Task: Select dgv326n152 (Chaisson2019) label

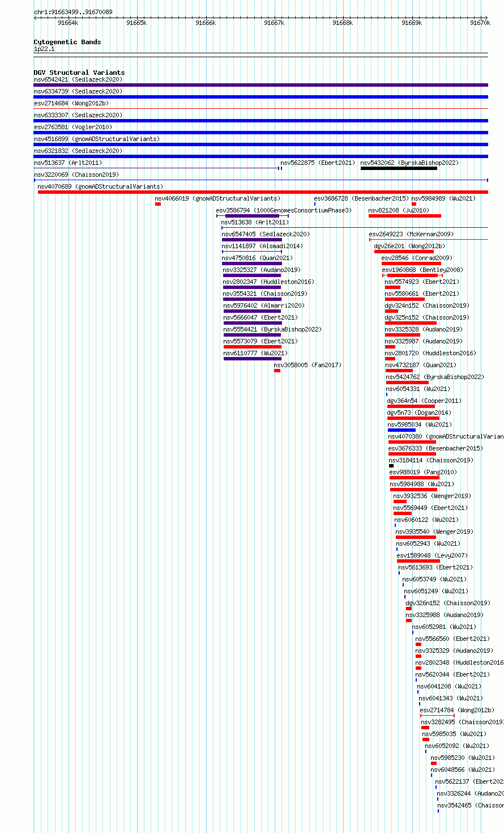Action: pyautogui.click(x=448, y=603)
